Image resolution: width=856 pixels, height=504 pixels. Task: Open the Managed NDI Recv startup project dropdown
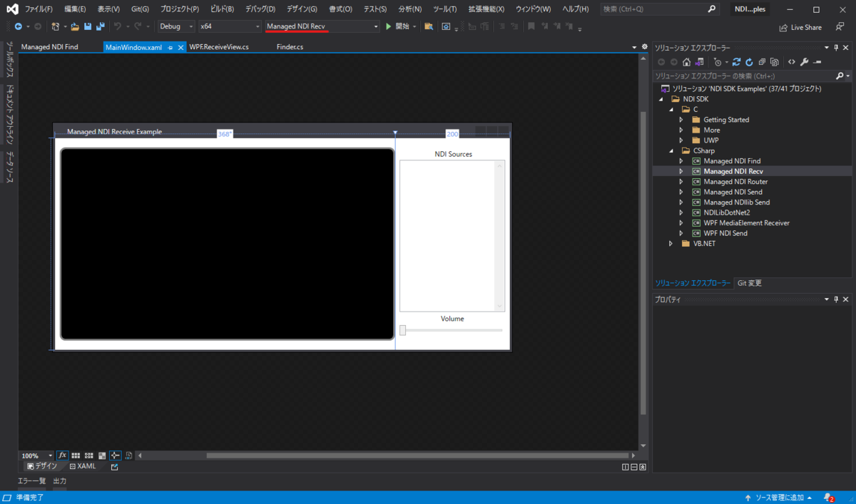coord(322,26)
